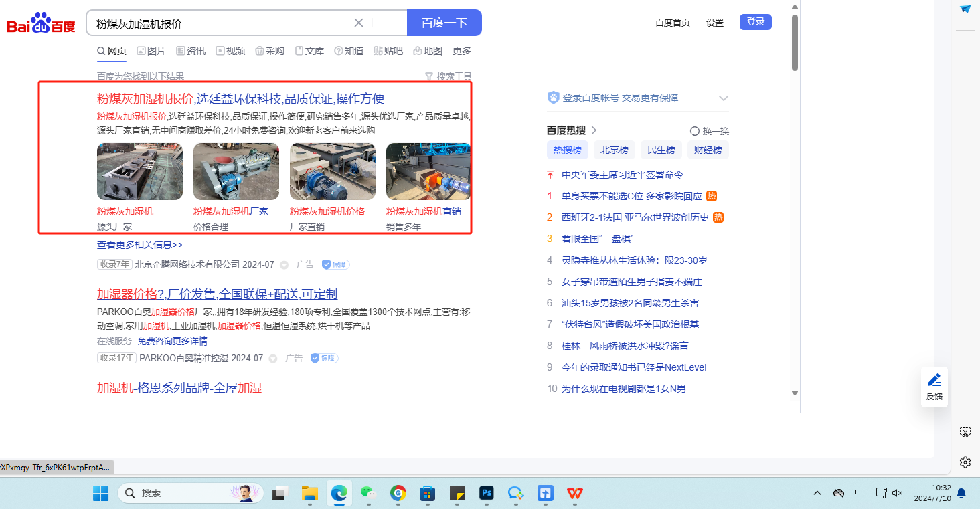Image resolution: width=980 pixels, height=509 pixels.
Task: Click the 换一换 refresh icon
Action: click(x=695, y=131)
